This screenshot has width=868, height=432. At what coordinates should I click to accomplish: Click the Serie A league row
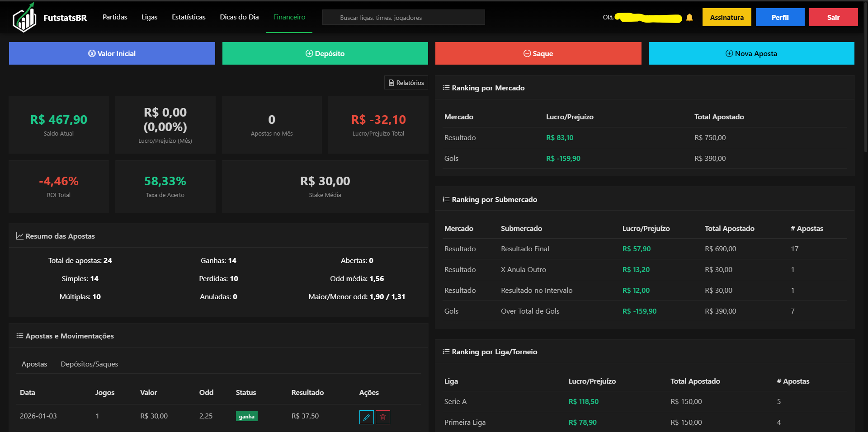pyautogui.click(x=646, y=402)
